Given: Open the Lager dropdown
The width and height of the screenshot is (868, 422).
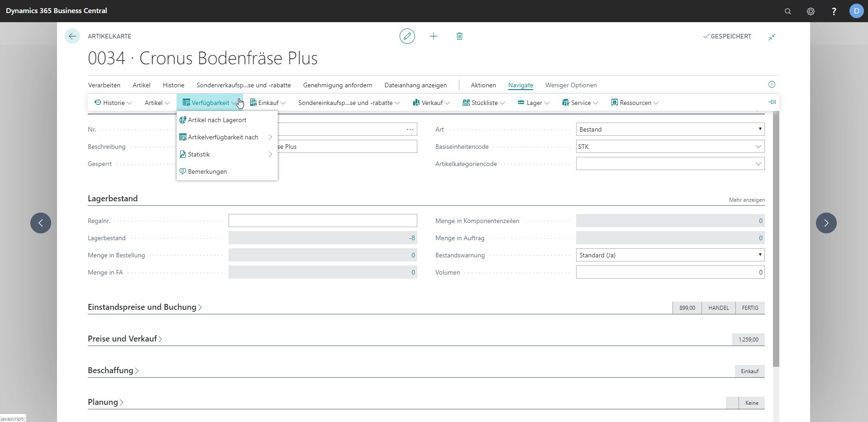Looking at the screenshot, I should click(534, 103).
